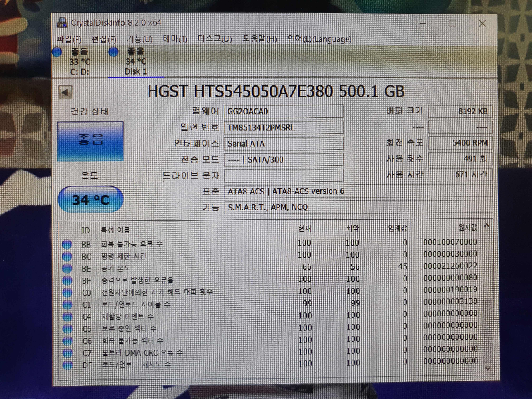This screenshot has width=532, height=399.
Task: Click the 임계값 column header
Action: click(398, 228)
